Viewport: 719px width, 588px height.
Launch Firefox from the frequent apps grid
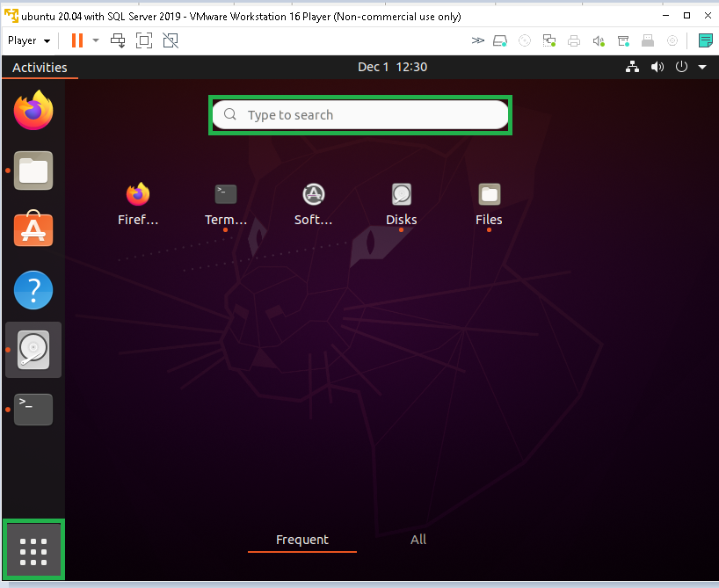point(138,205)
